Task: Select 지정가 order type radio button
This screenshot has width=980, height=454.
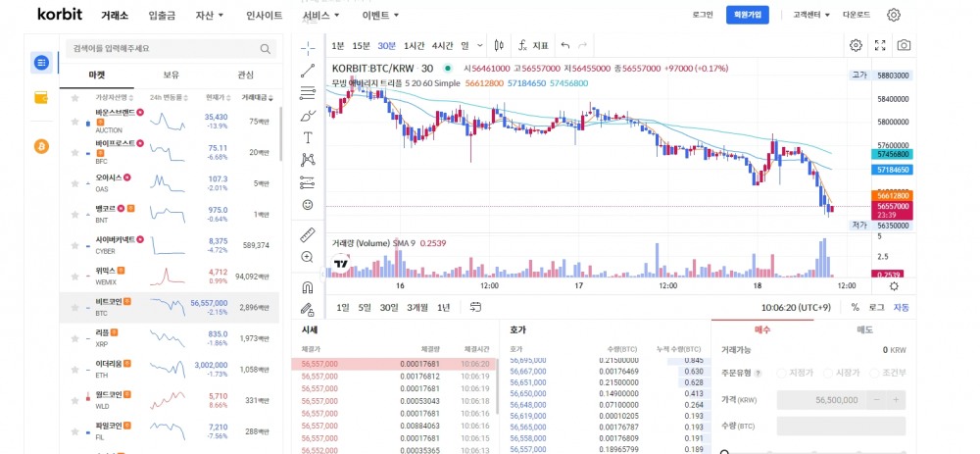Action: point(782,372)
